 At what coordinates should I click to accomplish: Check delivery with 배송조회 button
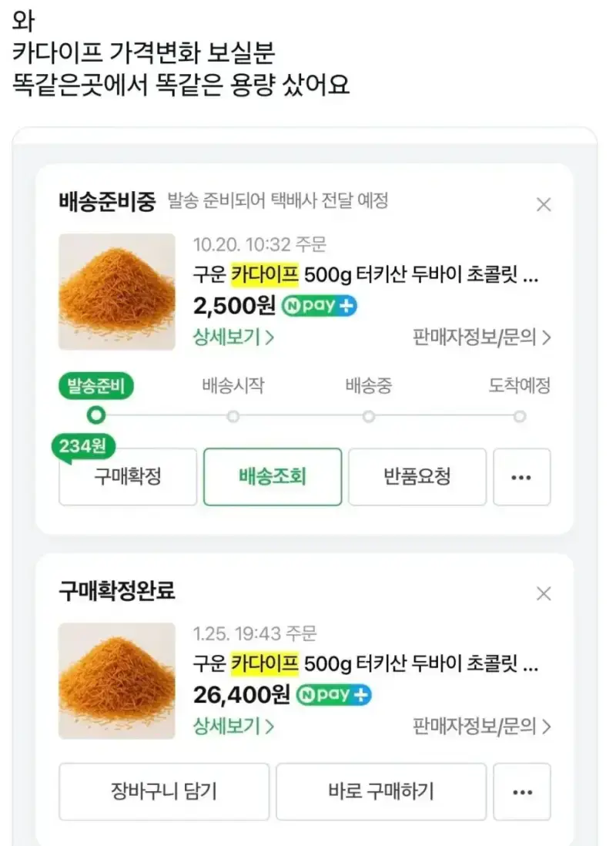click(x=273, y=477)
